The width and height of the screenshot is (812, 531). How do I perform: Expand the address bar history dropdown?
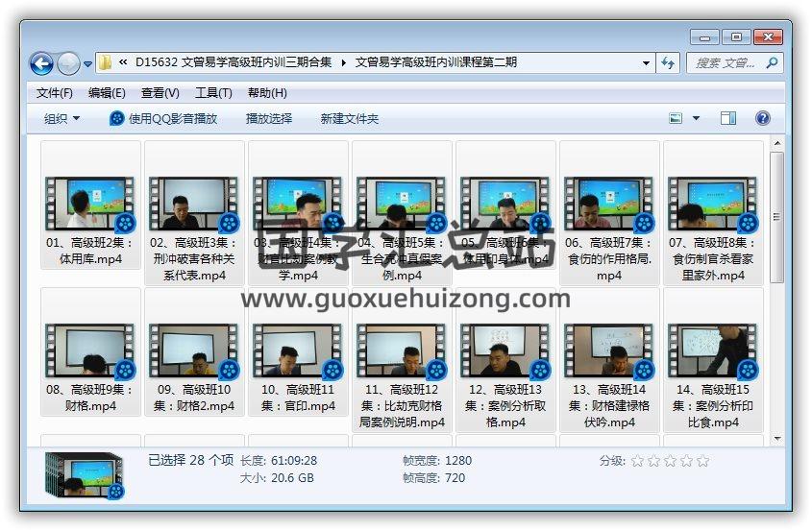click(646, 63)
